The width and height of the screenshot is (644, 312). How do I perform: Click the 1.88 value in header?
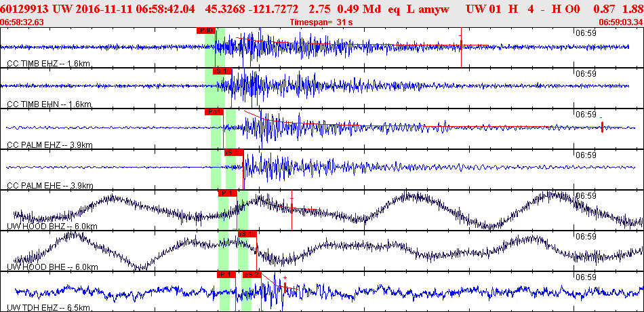[x=633, y=9]
